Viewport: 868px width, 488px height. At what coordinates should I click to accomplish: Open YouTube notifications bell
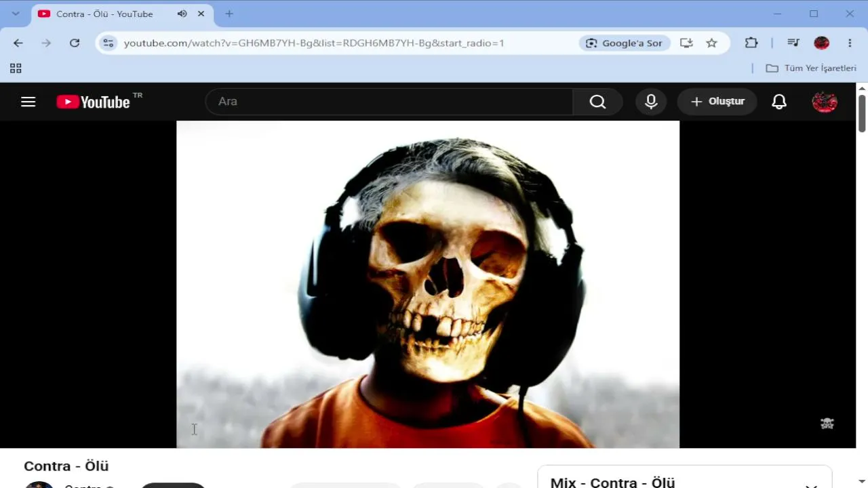point(779,102)
